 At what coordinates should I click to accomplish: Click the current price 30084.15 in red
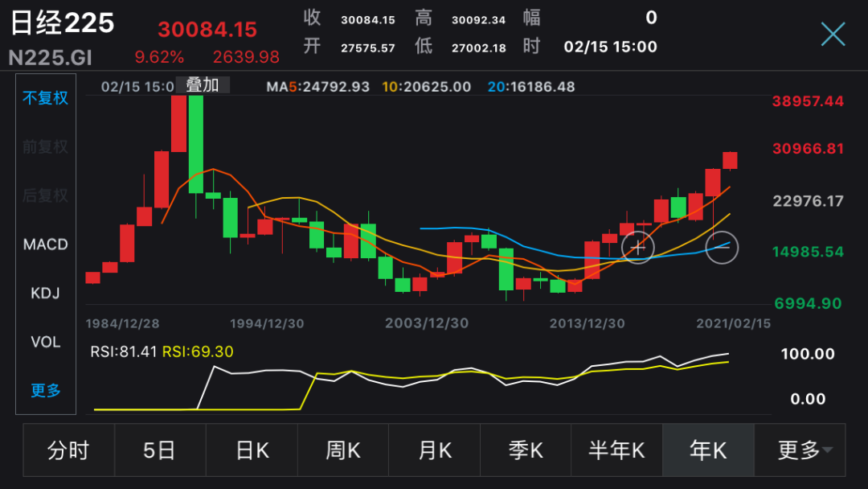pos(207,29)
